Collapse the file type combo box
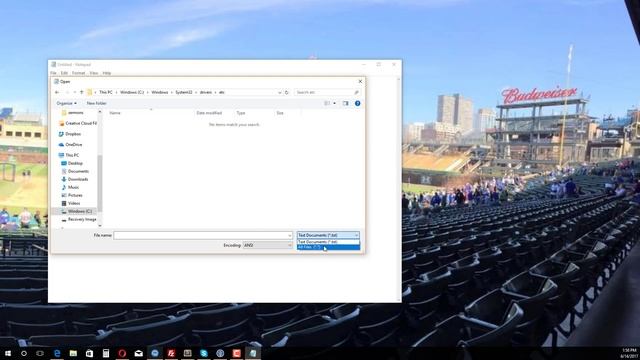 (x=356, y=236)
